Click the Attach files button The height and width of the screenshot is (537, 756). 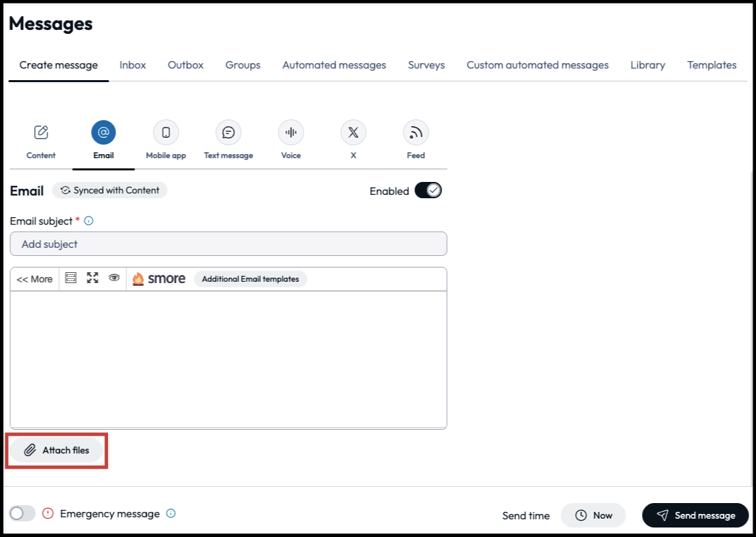pyautogui.click(x=56, y=449)
